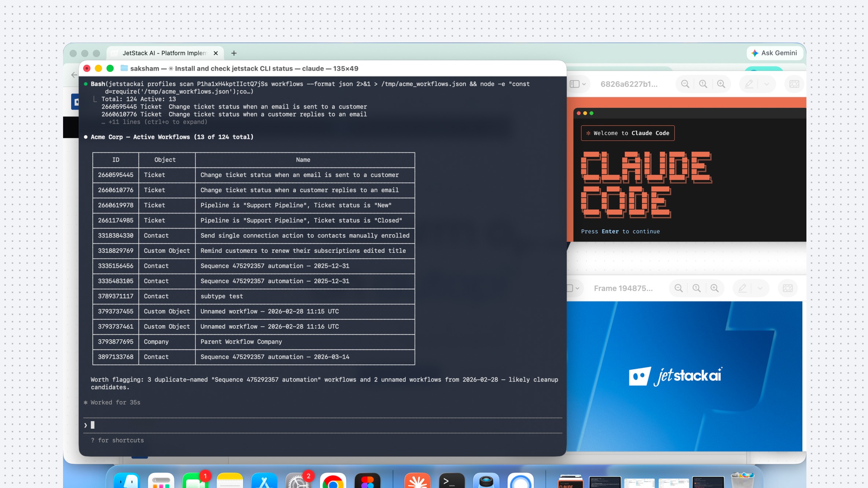Select workflow ID 2660595445 cell
The image size is (868, 488).
pos(115,175)
